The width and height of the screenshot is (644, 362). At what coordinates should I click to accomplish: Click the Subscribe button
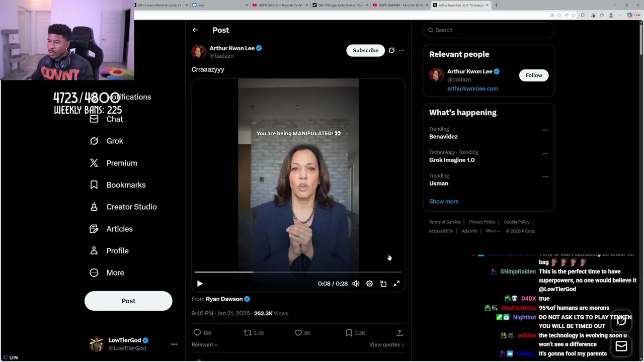coord(365,50)
